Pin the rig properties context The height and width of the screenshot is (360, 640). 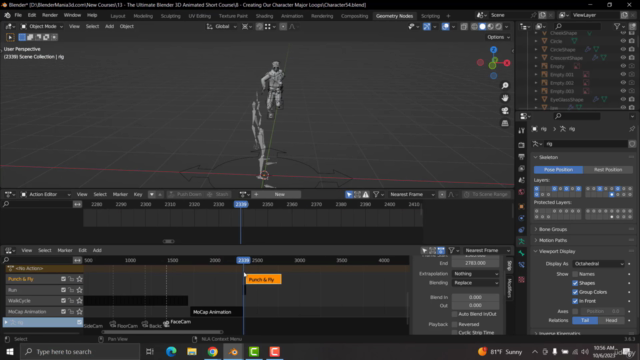pos(632,129)
